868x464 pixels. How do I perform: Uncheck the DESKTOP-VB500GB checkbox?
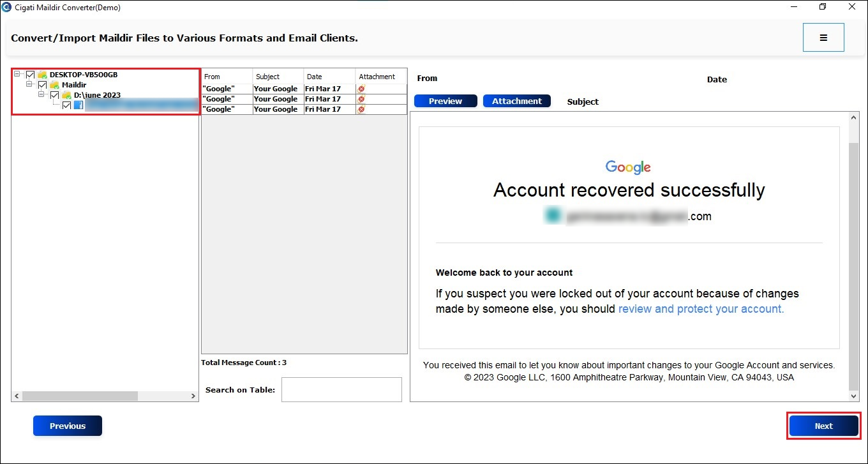point(30,75)
